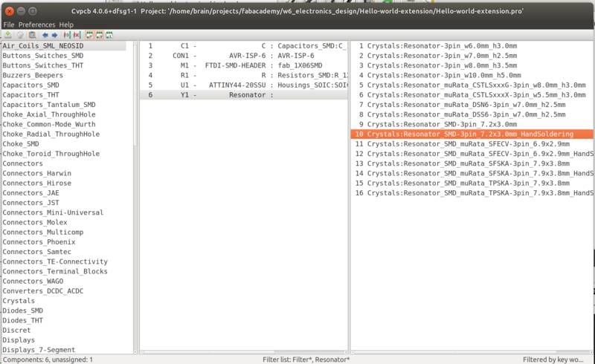595x364 pixels.
Task: Choose footprint Resonator-3pin_w10.0mm_h5.0mm
Action: point(472,76)
